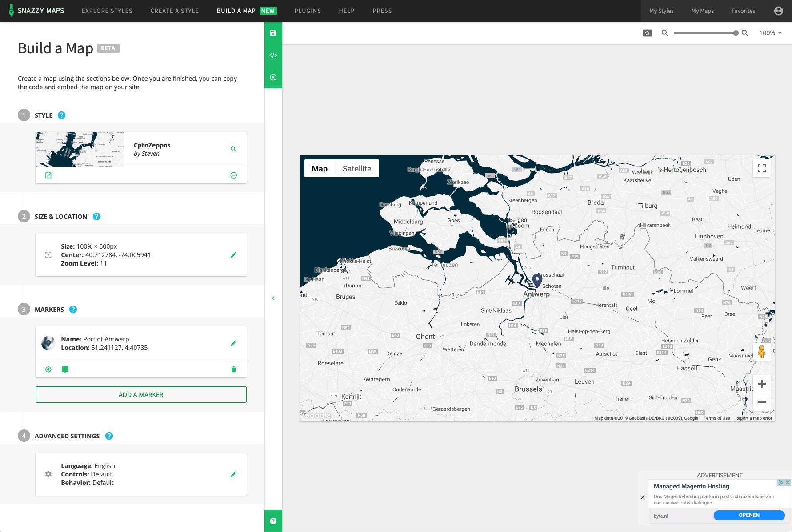Click the CptnZeppos style name
This screenshot has width=792, height=532.
(152, 145)
